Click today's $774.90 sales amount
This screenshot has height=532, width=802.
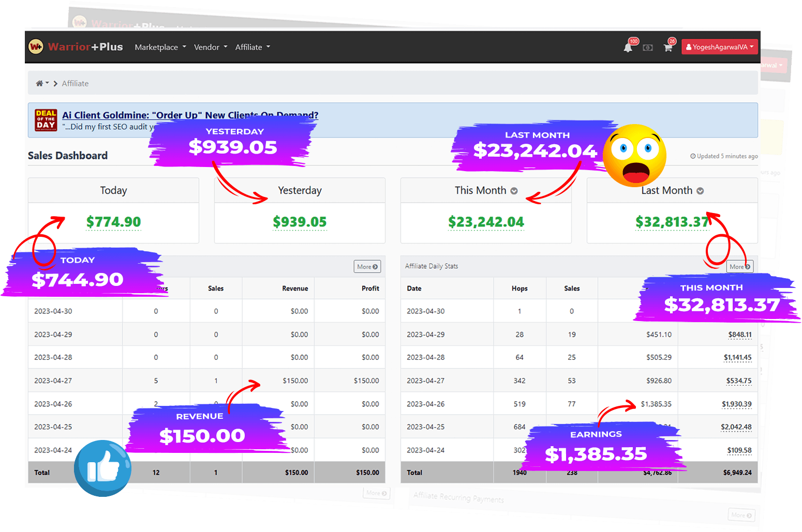[113, 222]
